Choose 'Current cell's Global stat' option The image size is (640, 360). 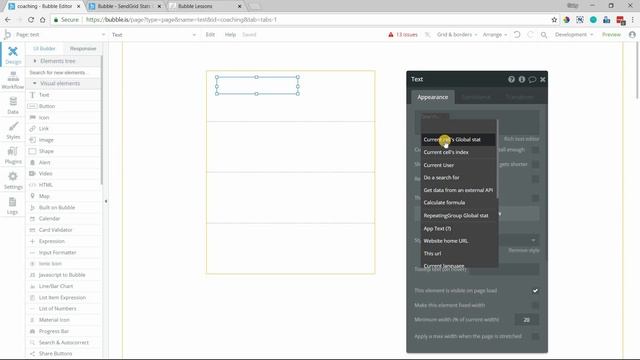[x=459, y=140]
